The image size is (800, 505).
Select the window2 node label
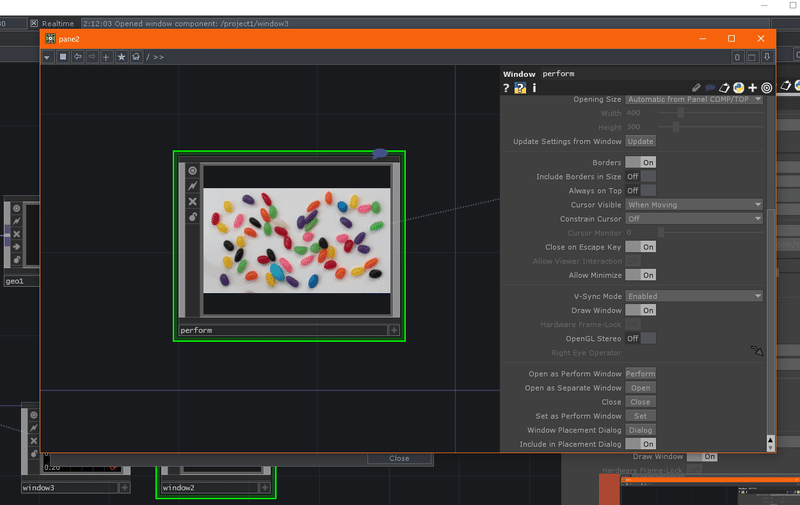pyautogui.click(x=208, y=488)
